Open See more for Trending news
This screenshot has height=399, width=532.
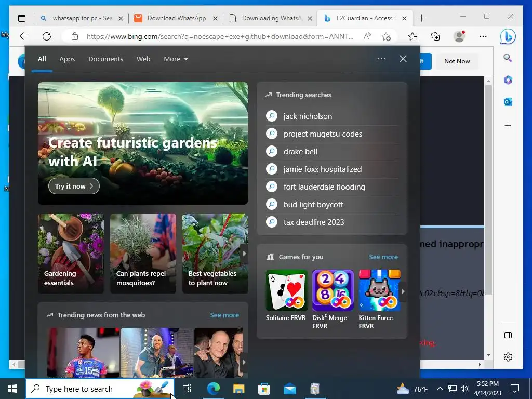click(224, 315)
